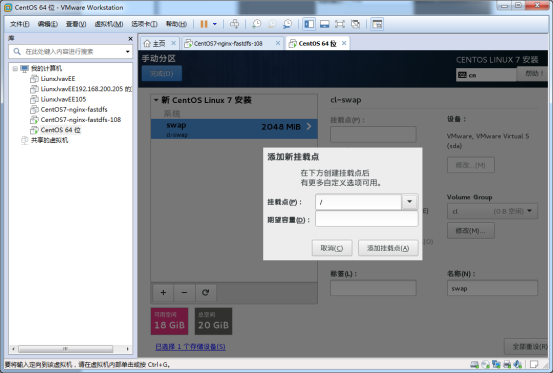This screenshot has width=553, height=373.
Task: Close the CentOS 64 位 tab
Action: pos(344,43)
